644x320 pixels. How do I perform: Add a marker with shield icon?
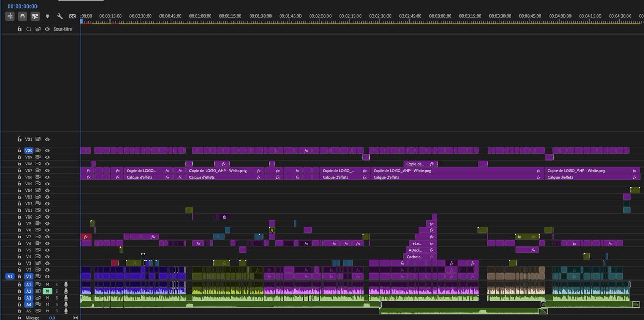(48, 17)
